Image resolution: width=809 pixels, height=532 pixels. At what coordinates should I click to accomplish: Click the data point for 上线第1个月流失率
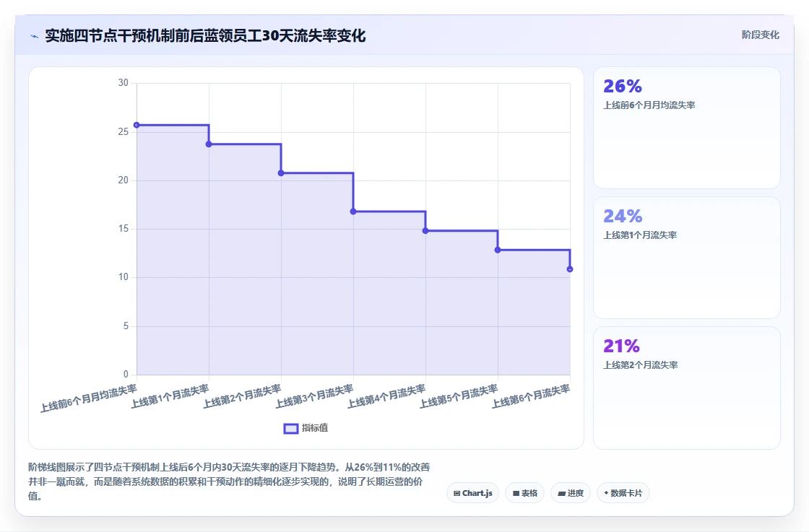coord(209,144)
